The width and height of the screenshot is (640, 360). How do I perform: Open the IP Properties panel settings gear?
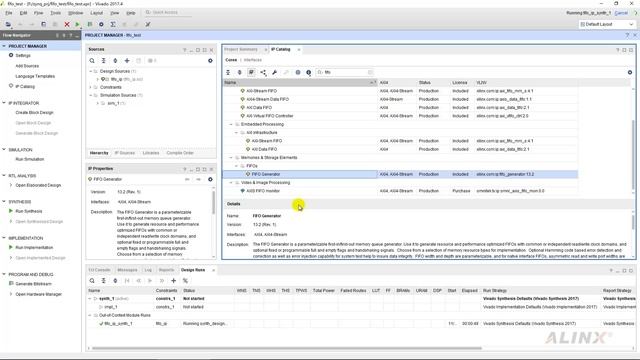(210, 179)
